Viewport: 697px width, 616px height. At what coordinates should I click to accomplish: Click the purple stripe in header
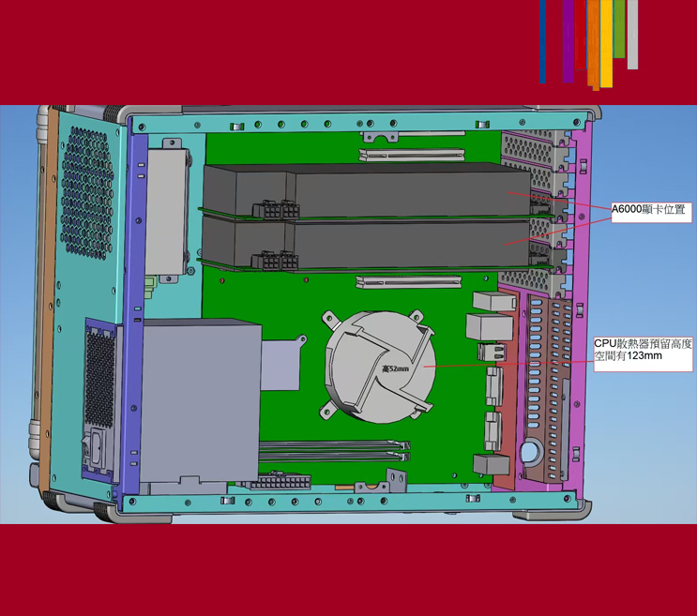coord(568,39)
